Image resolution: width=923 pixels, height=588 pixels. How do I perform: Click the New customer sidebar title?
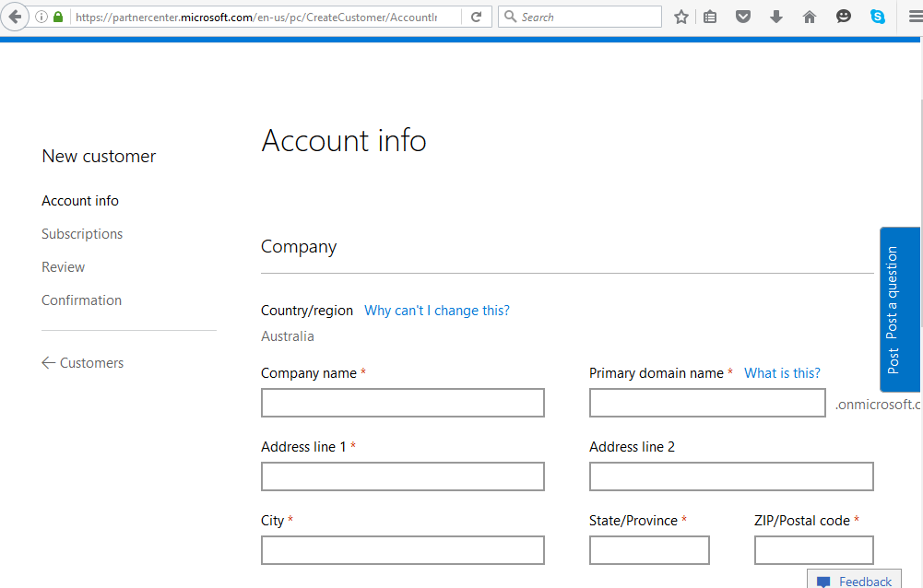tap(99, 156)
